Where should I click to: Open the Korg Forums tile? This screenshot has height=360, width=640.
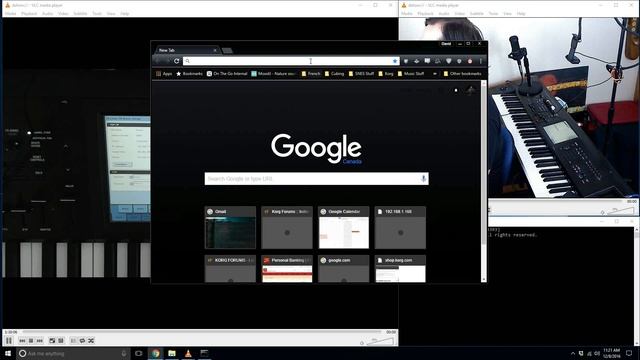tap(287, 227)
